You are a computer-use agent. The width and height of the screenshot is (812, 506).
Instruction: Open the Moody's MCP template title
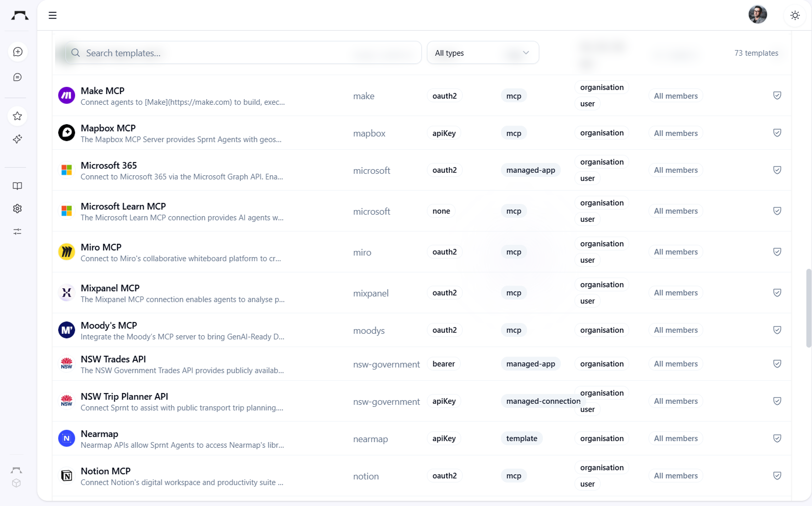(109, 325)
